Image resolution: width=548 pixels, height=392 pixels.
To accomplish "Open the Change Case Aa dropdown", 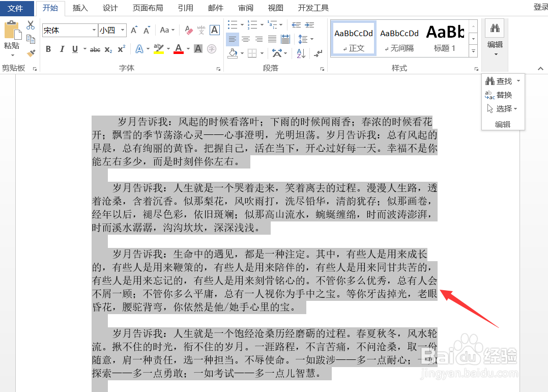I will [x=167, y=31].
